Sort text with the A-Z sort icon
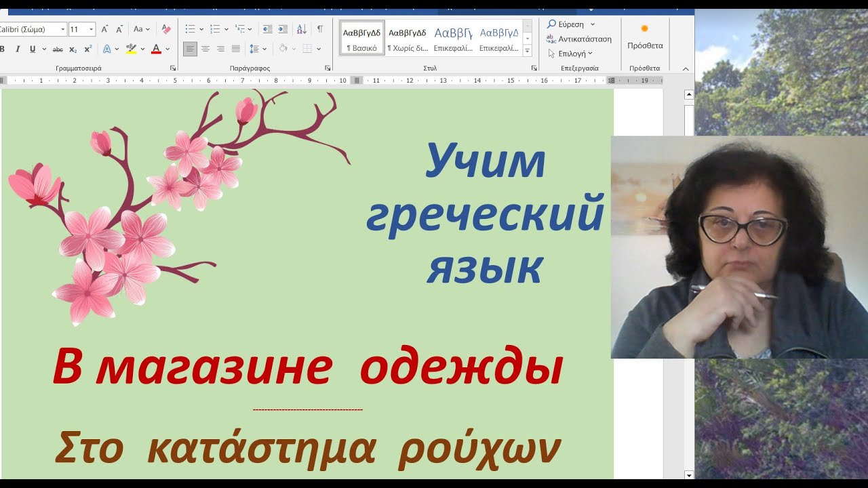This screenshot has height=488, width=868. coord(302,29)
